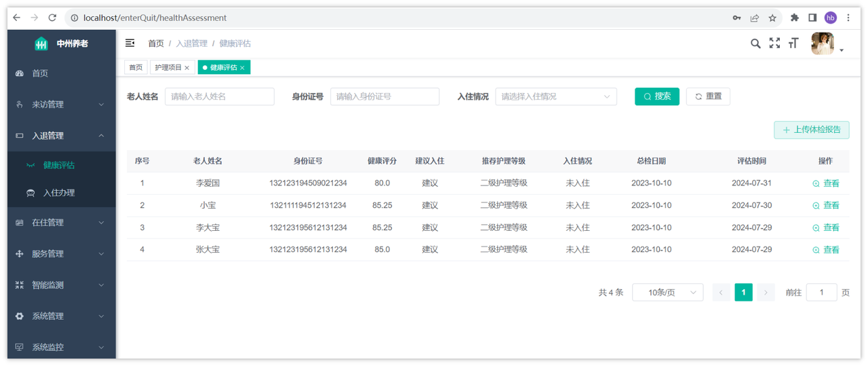The height and width of the screenshot is (366, 868).
Task: View the record for 小宝
Action: (x=826, y=205)
